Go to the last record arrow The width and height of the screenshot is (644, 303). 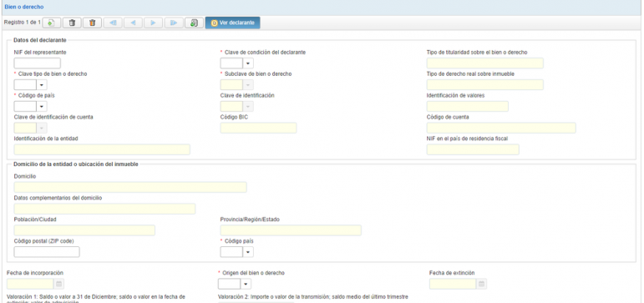(x=174, y=23)
